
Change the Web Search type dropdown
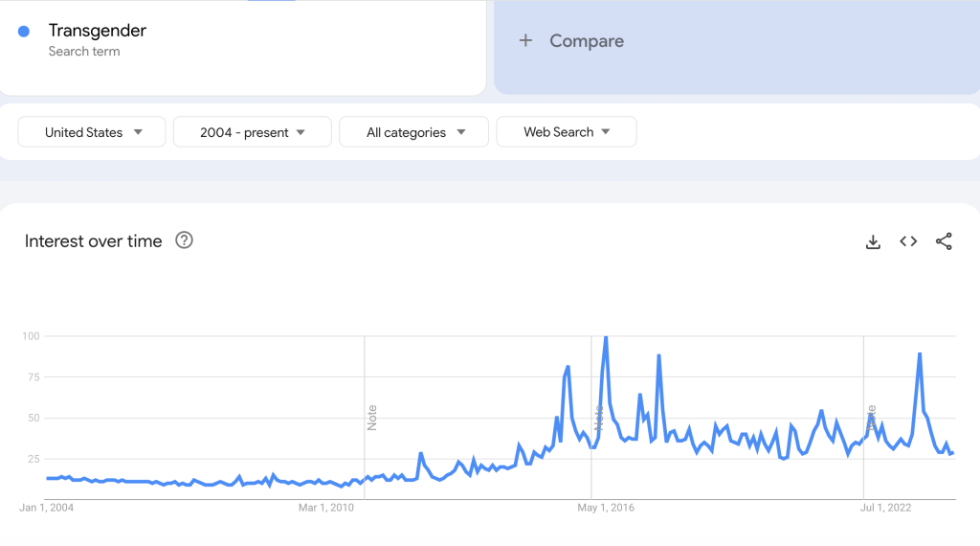pos(567,132)
